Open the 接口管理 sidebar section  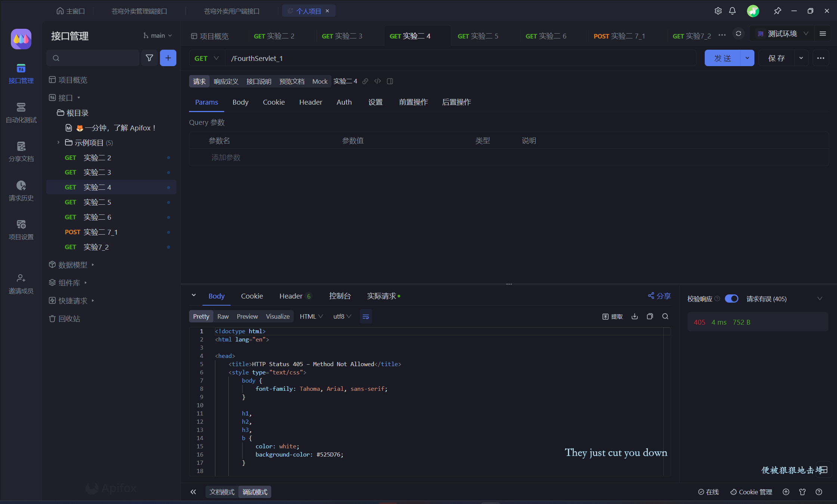coord(21,74)
